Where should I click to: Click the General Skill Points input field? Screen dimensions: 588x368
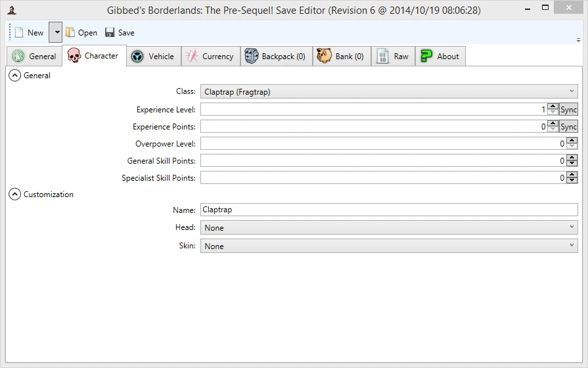[383, 160]
